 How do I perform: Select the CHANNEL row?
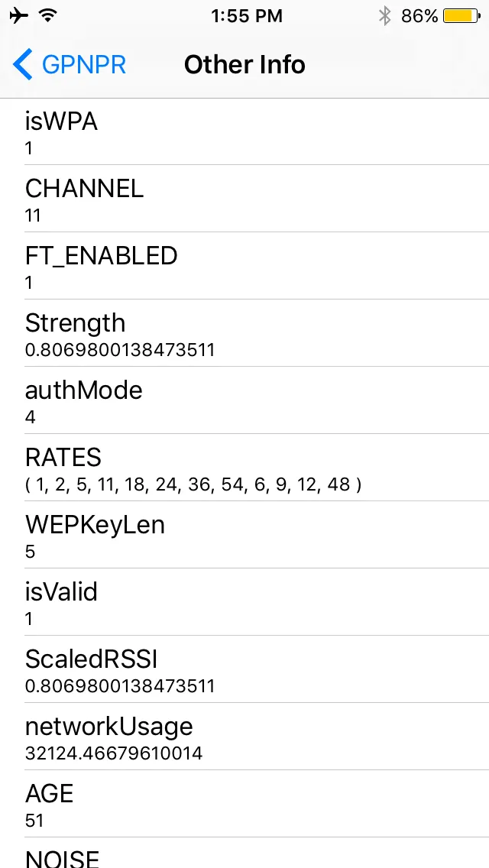244,199
